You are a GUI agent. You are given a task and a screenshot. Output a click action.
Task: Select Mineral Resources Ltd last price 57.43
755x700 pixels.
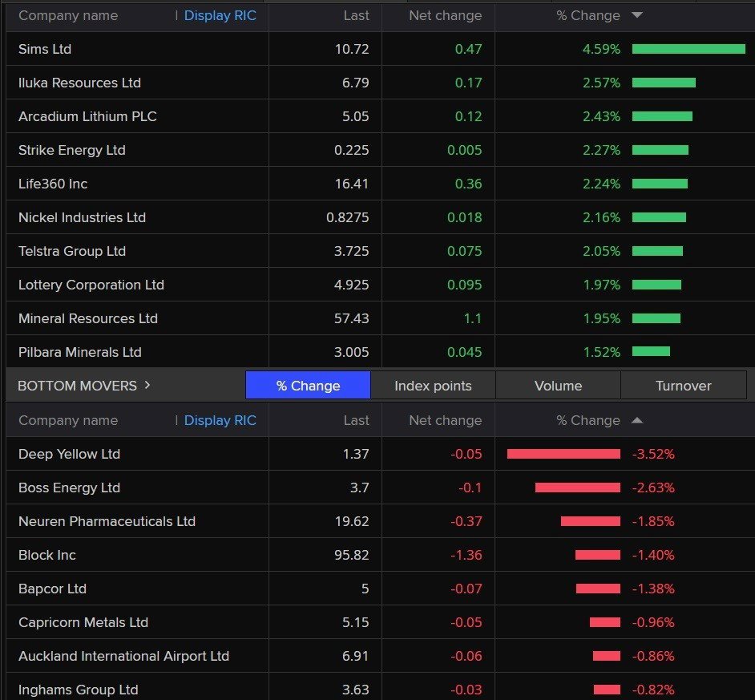(352, 318)
